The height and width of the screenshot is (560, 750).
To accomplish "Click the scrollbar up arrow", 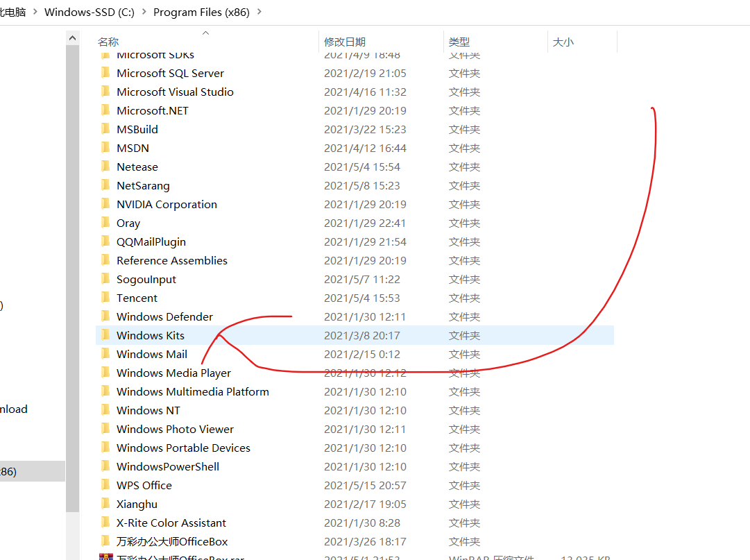I will (x=72, y=37).
